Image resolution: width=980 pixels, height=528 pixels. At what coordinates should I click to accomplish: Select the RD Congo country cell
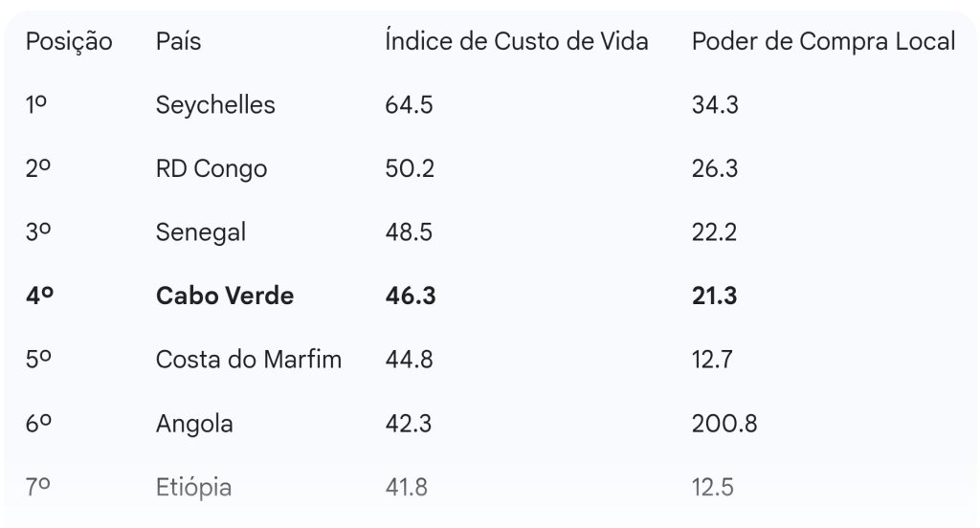pos(212,169)
